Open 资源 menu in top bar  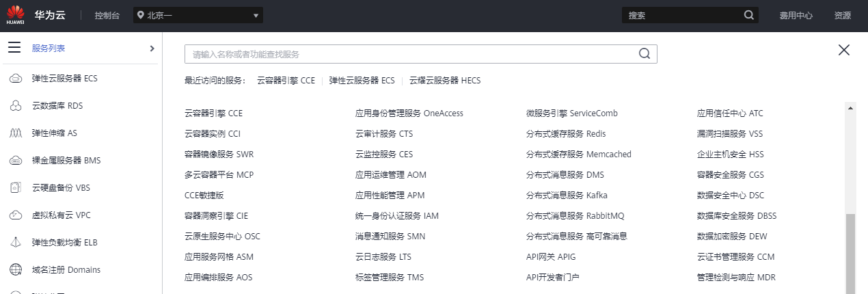click(843, 15)
